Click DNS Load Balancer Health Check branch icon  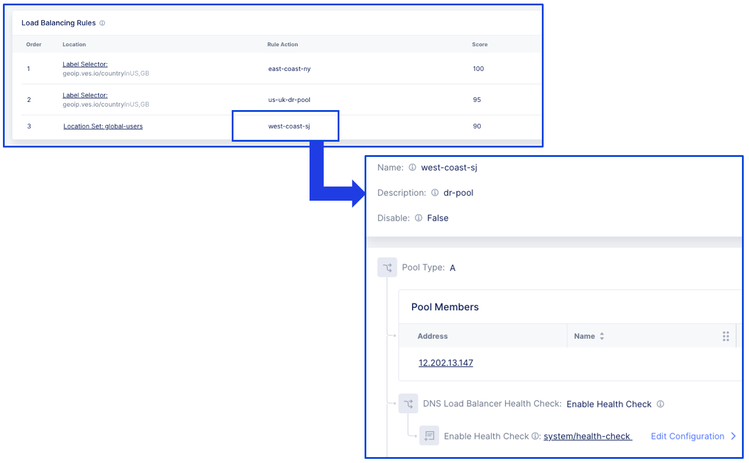click(x=408, y=404)
